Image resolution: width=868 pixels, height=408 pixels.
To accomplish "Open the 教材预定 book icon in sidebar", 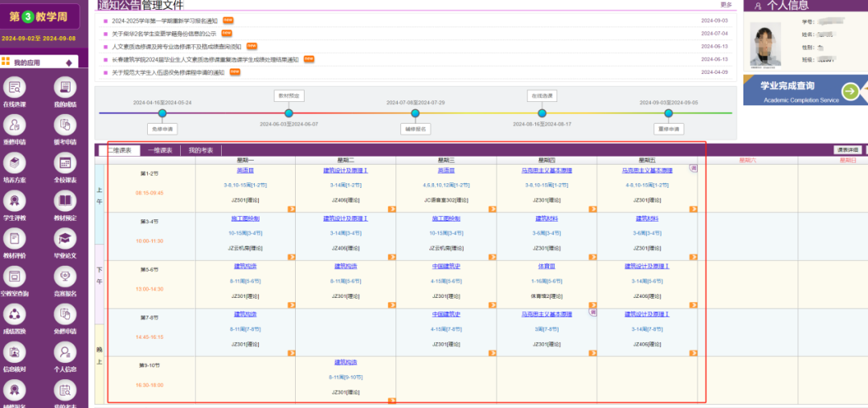I will point(65,201).
